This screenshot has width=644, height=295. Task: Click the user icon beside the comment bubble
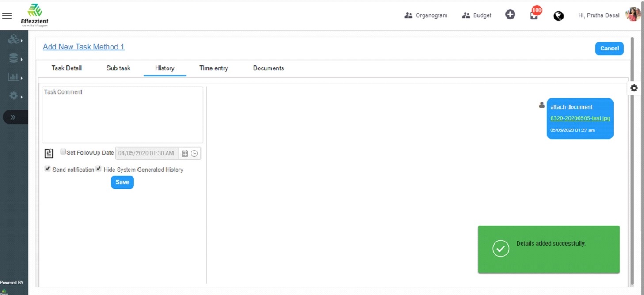542,105
